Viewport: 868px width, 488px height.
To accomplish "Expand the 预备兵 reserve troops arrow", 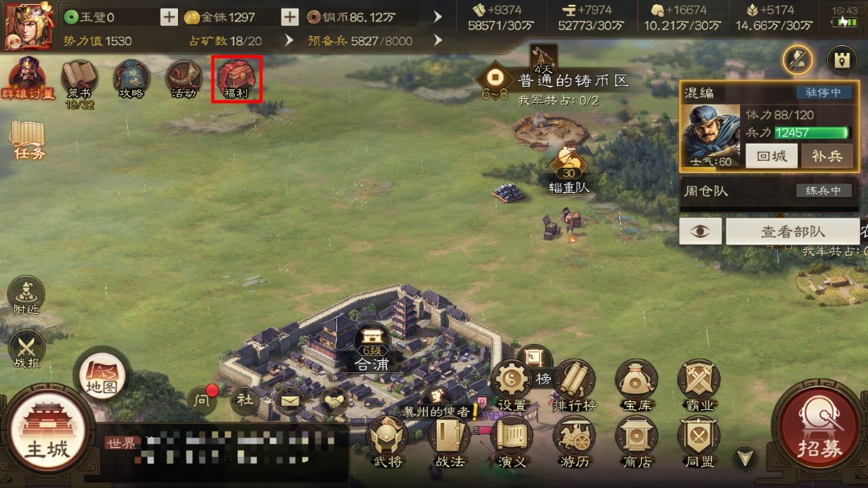I will [438, 40].
